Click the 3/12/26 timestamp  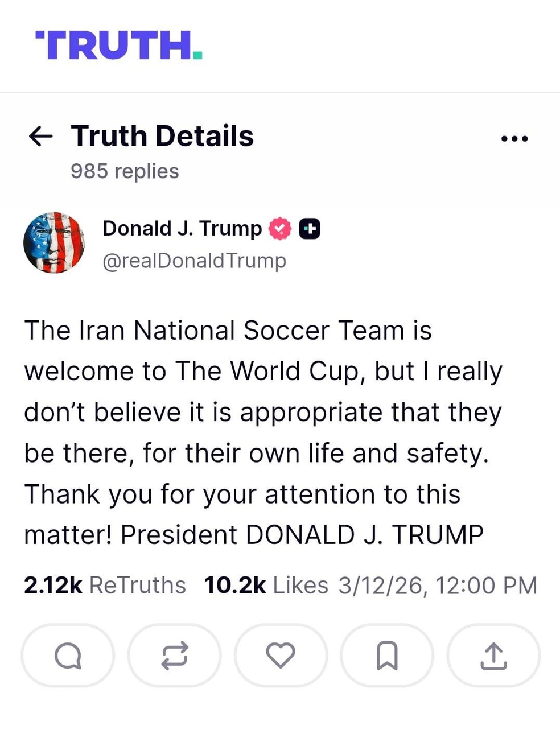437,584
